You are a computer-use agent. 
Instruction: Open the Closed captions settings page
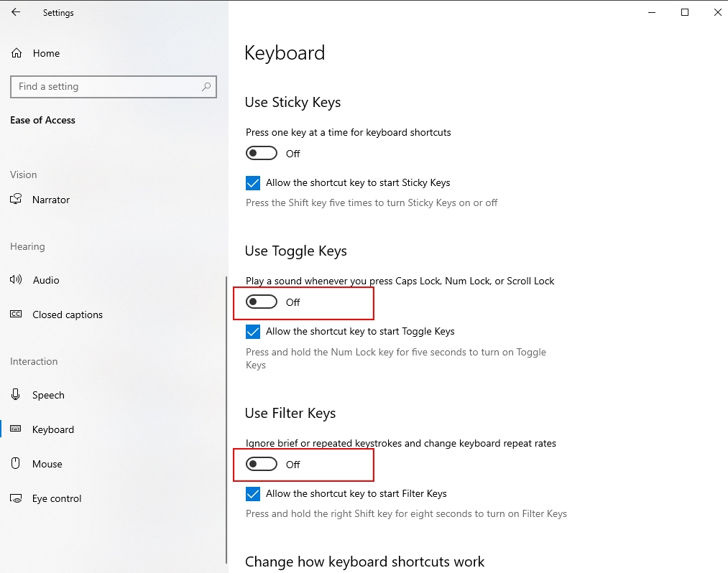point(68,315)
